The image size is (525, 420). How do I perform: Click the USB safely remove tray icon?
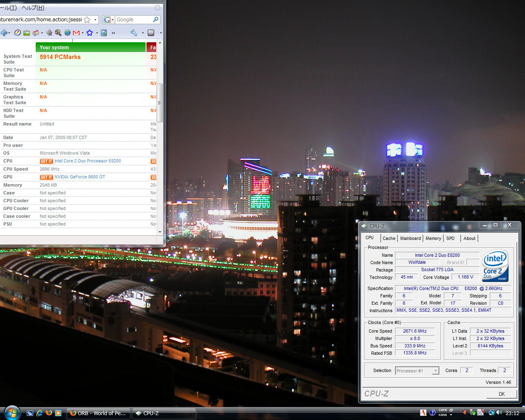point(472,413)
